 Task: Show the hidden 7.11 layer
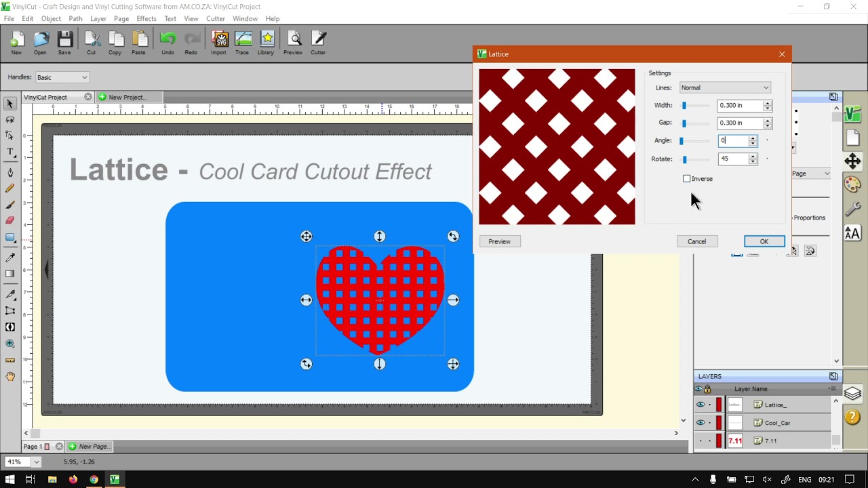click(x=701, y=441)
